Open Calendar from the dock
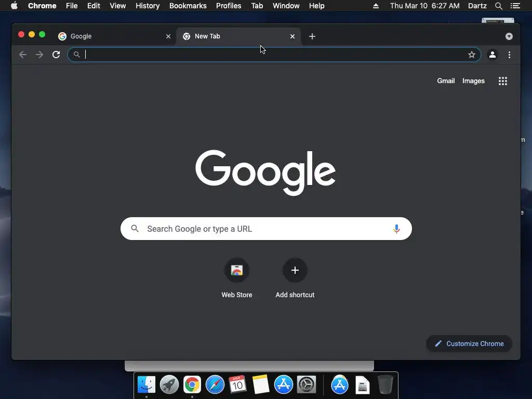 tap(237, 384)
